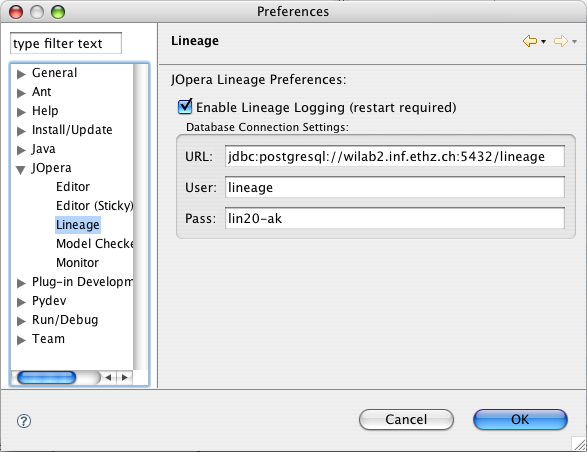
Task: Open back history dropdown arrow
Action: [x=543, y=42]
